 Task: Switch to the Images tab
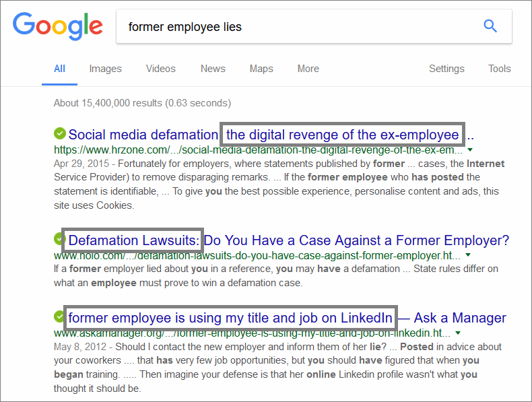coord(105,69)
